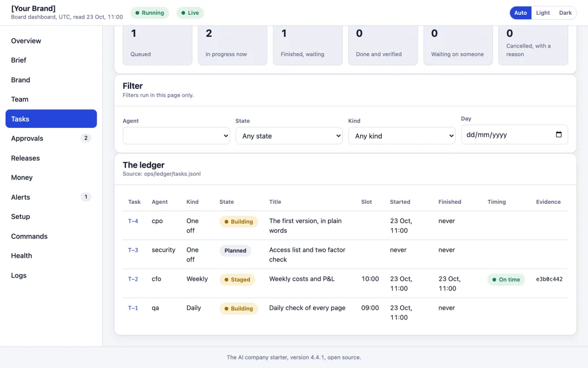Viewport: 588px width, 368px height.
Task: Click the State column header
Action: [227, 202]
